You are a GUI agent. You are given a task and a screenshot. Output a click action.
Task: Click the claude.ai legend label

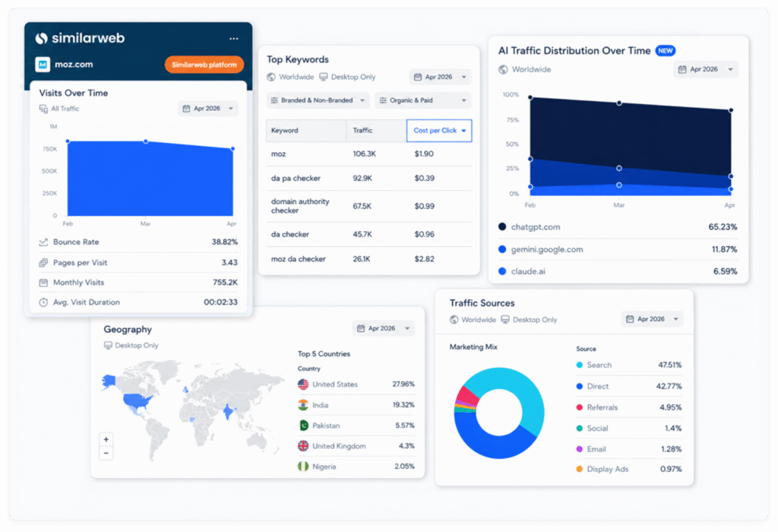tap(528, 271)
